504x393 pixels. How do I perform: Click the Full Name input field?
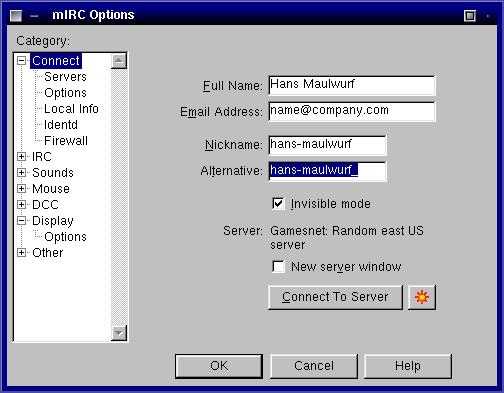[352, 85]
